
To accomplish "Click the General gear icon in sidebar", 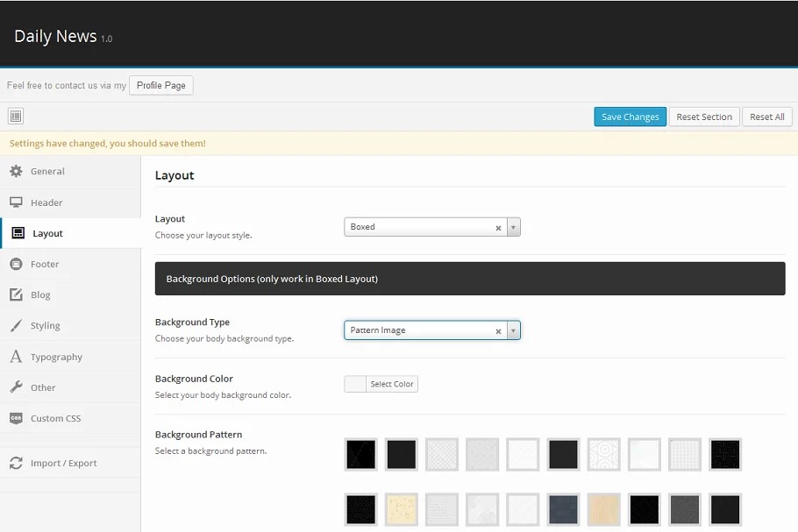I will coord(16,171).
